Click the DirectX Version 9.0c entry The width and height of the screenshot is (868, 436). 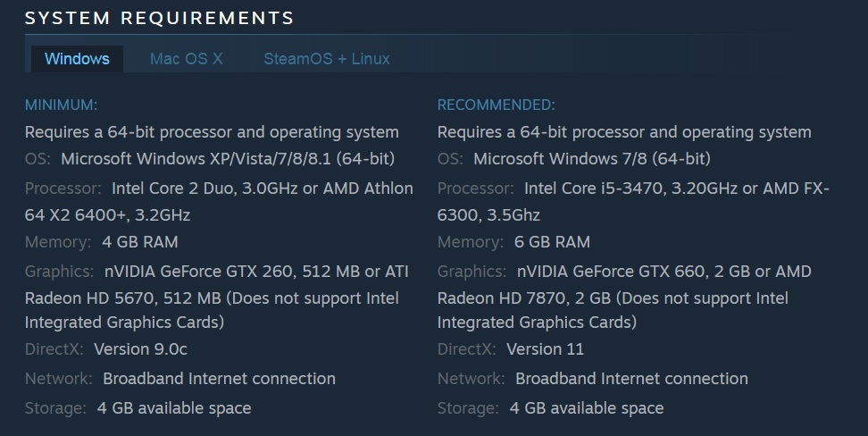point(140,348)
